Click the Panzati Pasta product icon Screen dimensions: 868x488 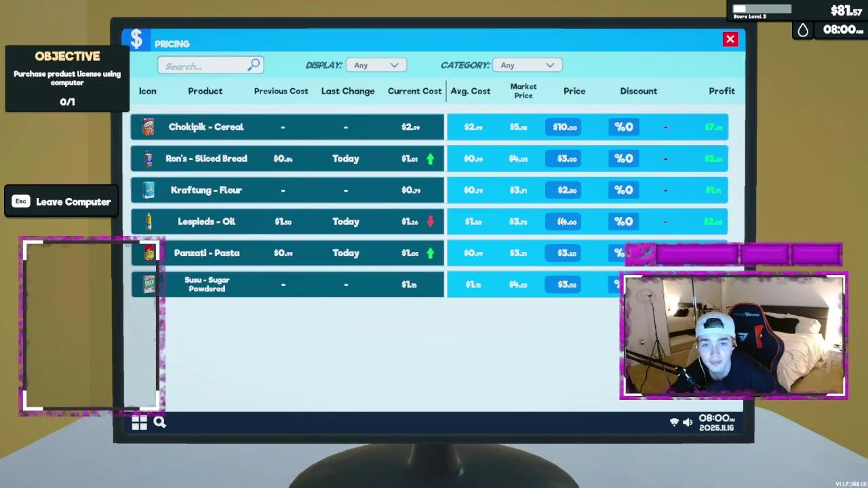pos(149,253)
